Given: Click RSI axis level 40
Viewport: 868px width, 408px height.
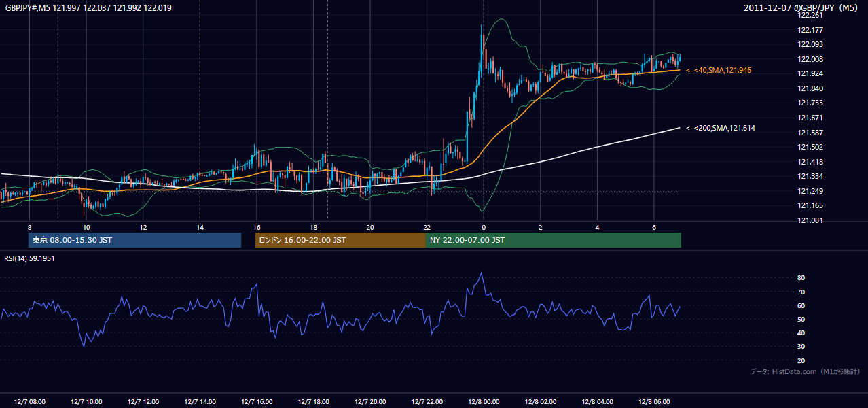Looking at the screenshot, I should (801, 333).
